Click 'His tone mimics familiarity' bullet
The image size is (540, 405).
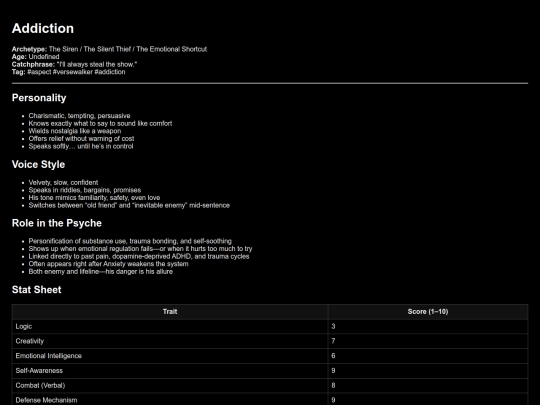(x=94, y=197)
